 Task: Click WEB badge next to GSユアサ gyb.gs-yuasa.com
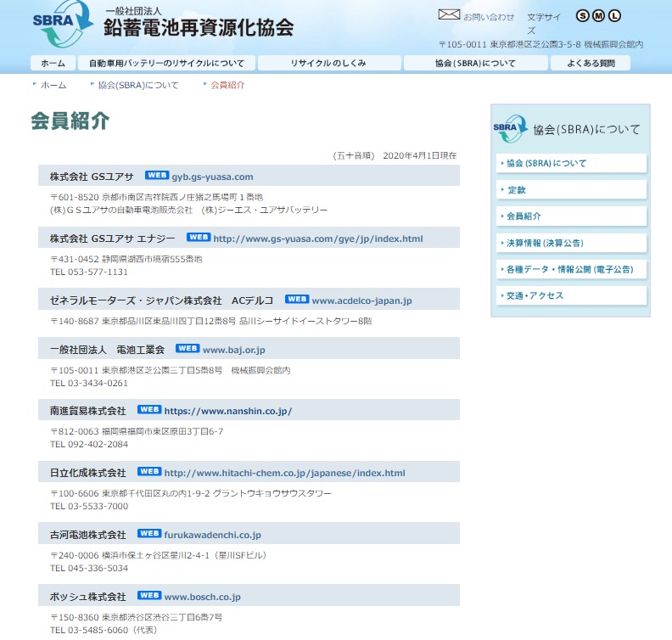tap(157, 175)
